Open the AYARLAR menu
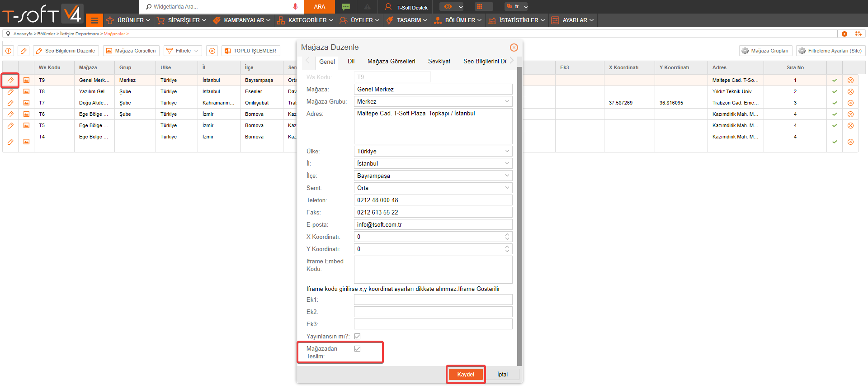The image size is (868, 390). coord(572,20)
